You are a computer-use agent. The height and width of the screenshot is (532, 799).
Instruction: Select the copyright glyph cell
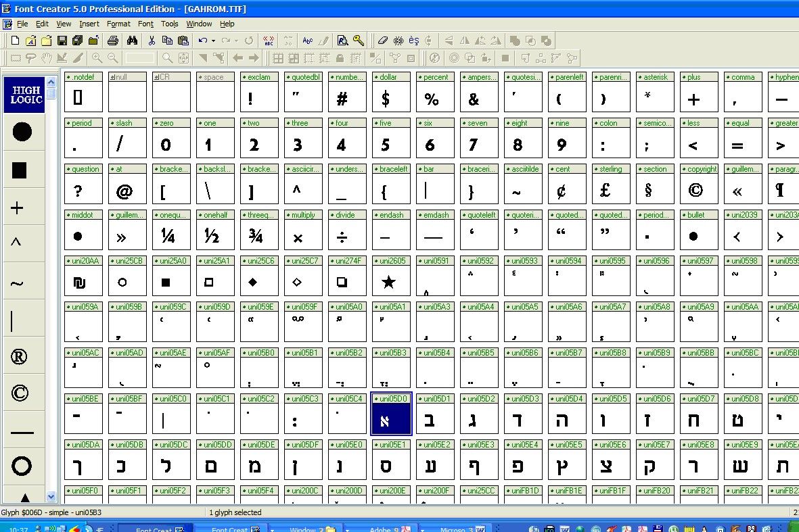(699, 184)
